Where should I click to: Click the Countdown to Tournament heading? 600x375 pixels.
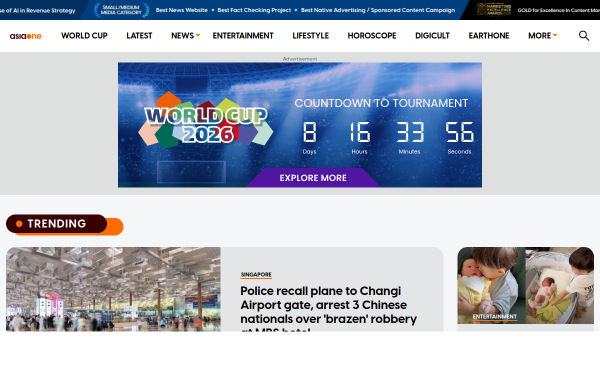coord(381,103)
